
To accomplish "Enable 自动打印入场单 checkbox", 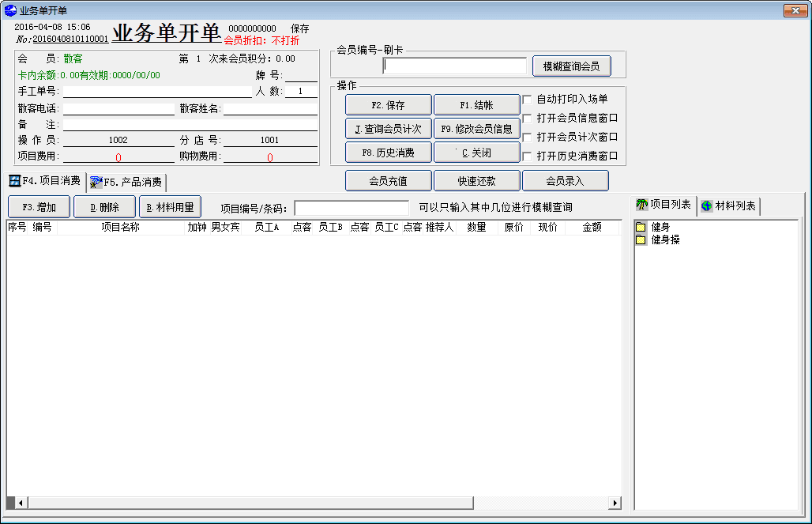I will click(527, 100).
